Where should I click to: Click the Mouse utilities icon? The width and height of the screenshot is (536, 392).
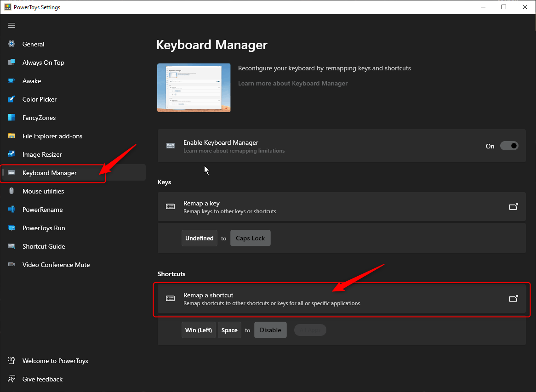pos(11,191)
